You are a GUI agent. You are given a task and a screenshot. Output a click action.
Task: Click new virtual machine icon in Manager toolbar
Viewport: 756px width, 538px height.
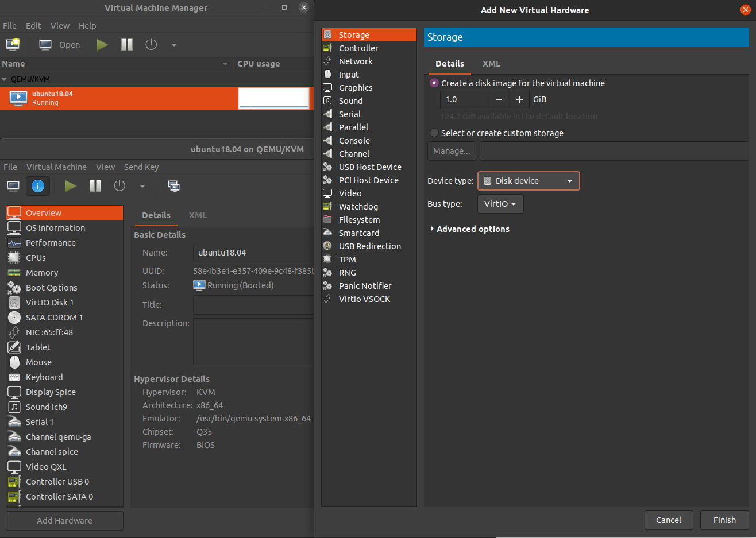[x=13, y=44]
